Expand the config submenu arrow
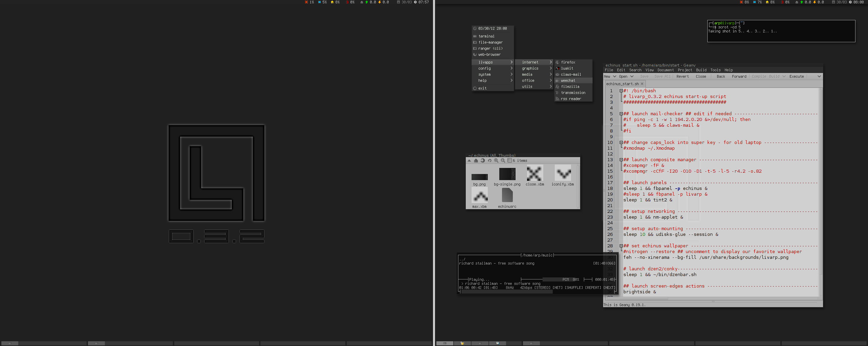The image size is (868, 346). [511, 68]
